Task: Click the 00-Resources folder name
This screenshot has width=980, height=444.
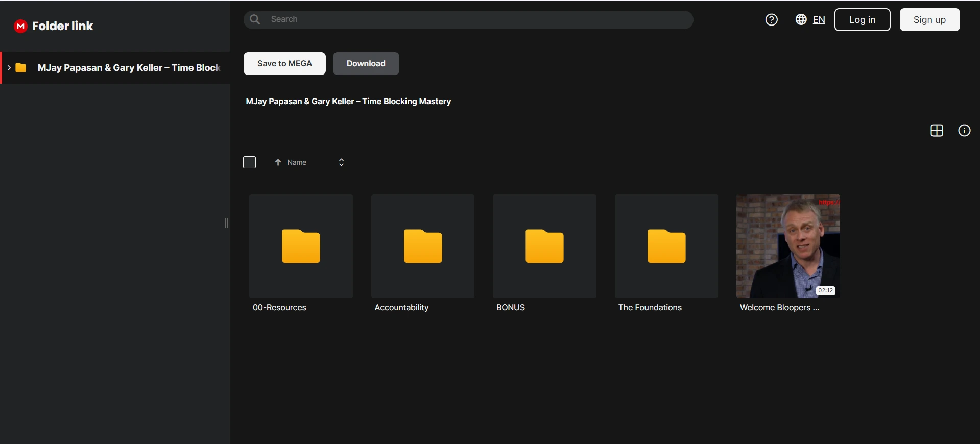Action: (x=279, y=307)
